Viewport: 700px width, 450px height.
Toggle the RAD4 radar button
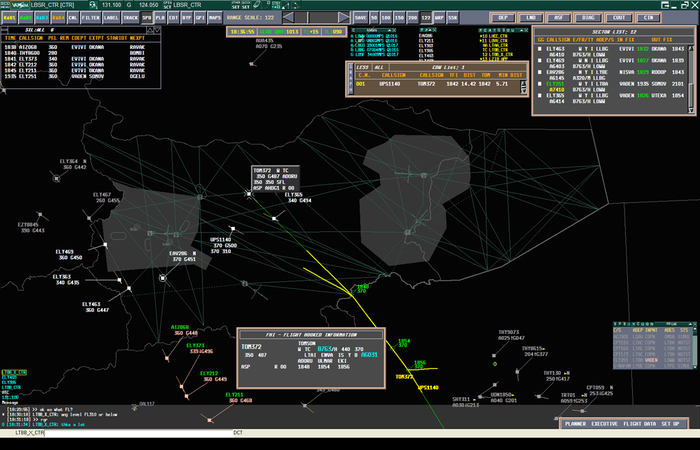pyautogui.click(x=58, y=18)
